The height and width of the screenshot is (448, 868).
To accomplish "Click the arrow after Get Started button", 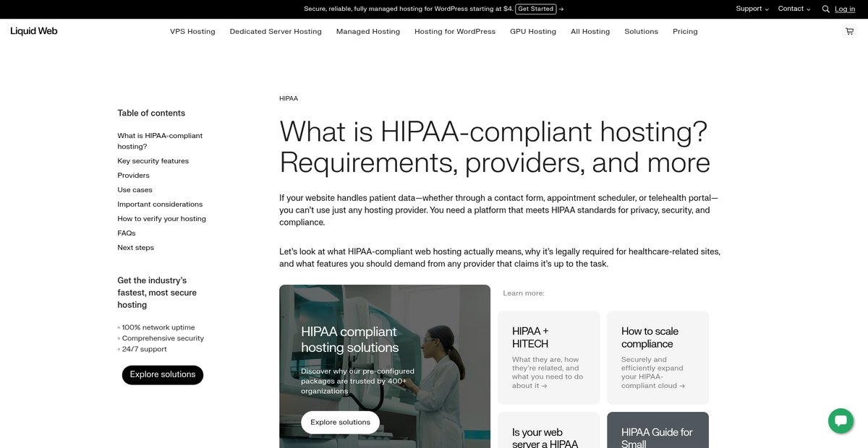I will pos(561,9).
